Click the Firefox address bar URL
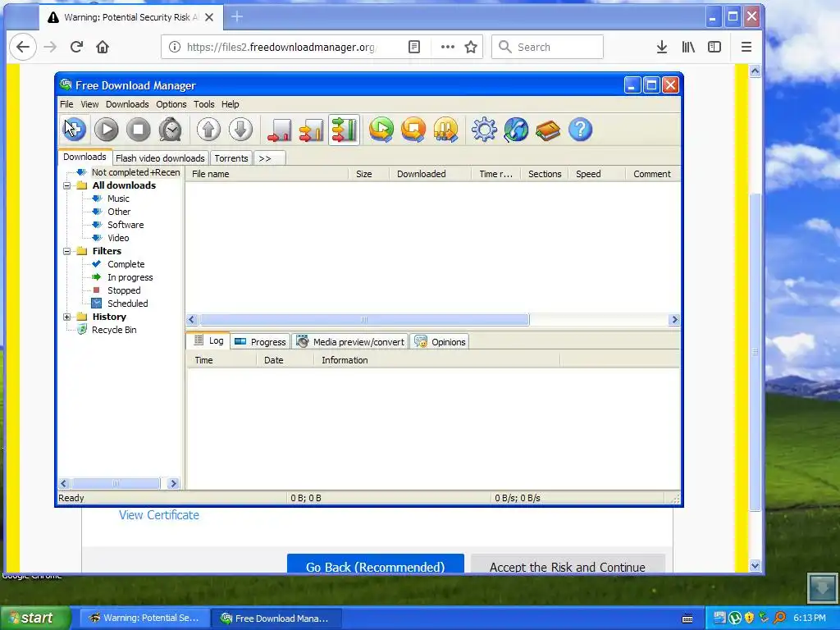The image size is (840, 630). 281,47
